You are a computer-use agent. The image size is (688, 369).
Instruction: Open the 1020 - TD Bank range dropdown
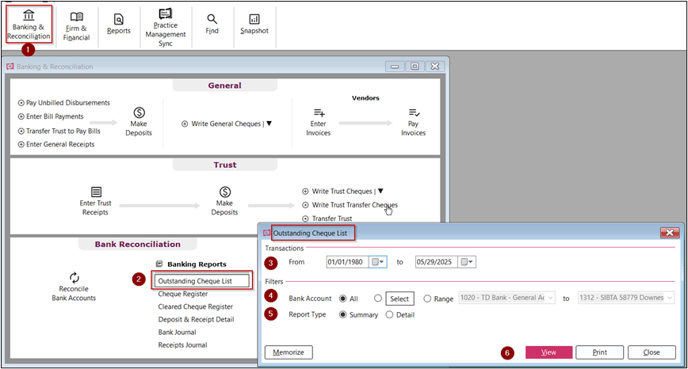tap(507, 297)
